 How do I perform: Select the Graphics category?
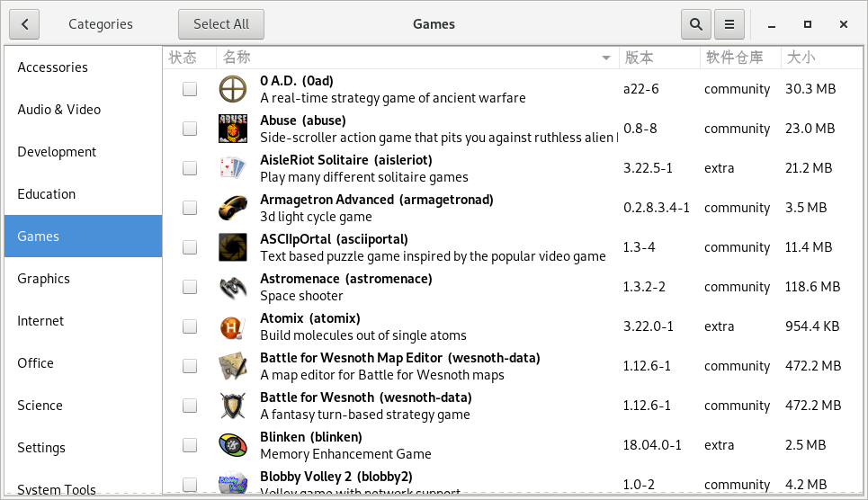pyautogui.click(x=43, y=279)
